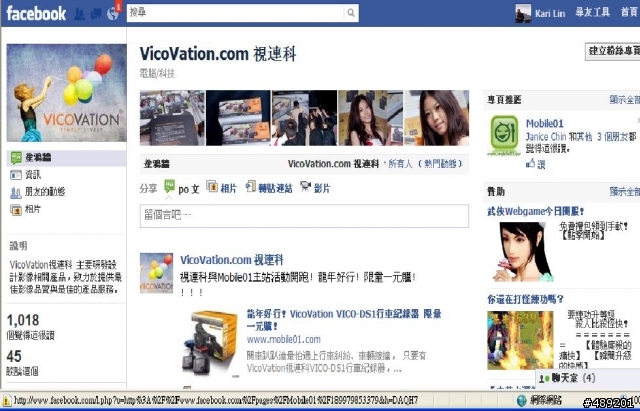Select 資訊 in left sidebar
This screenshot has height=411, width=640.
(33, 175)
